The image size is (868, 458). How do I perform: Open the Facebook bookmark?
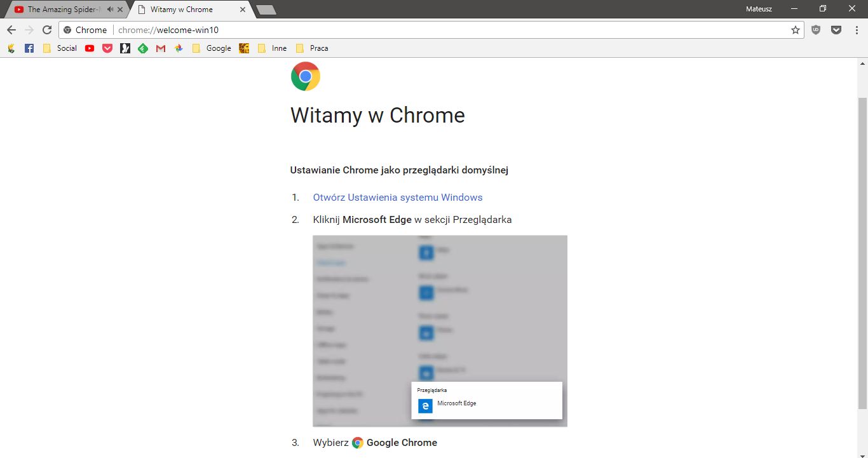click(29, 48)
